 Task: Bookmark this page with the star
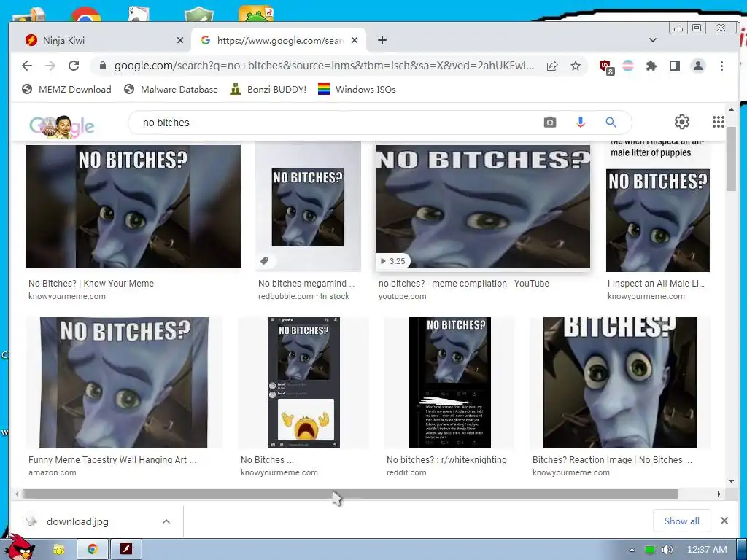576,66
